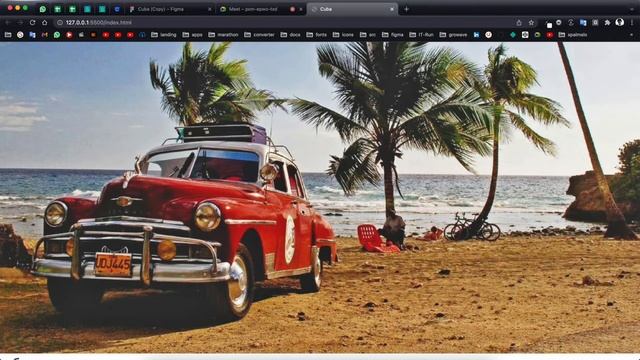
Task: Open the icons bookmarks folder
Action: [343, 35]
